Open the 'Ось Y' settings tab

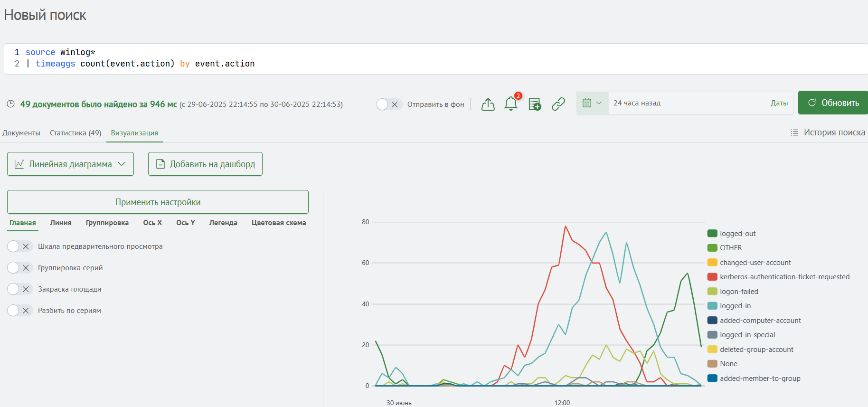186,223
